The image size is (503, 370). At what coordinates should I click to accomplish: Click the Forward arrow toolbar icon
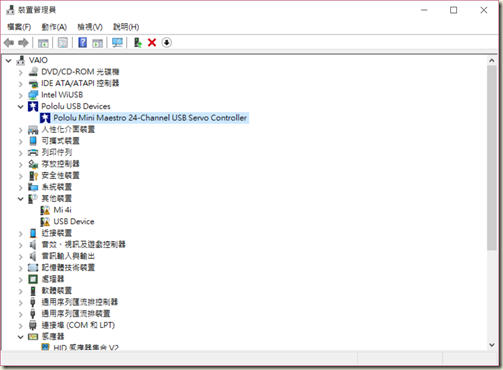pyautogui.click(x=23, y=43)
